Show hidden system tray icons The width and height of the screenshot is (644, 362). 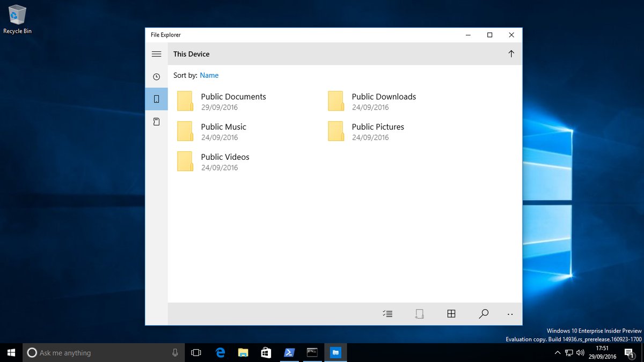(x=558, y=353)
